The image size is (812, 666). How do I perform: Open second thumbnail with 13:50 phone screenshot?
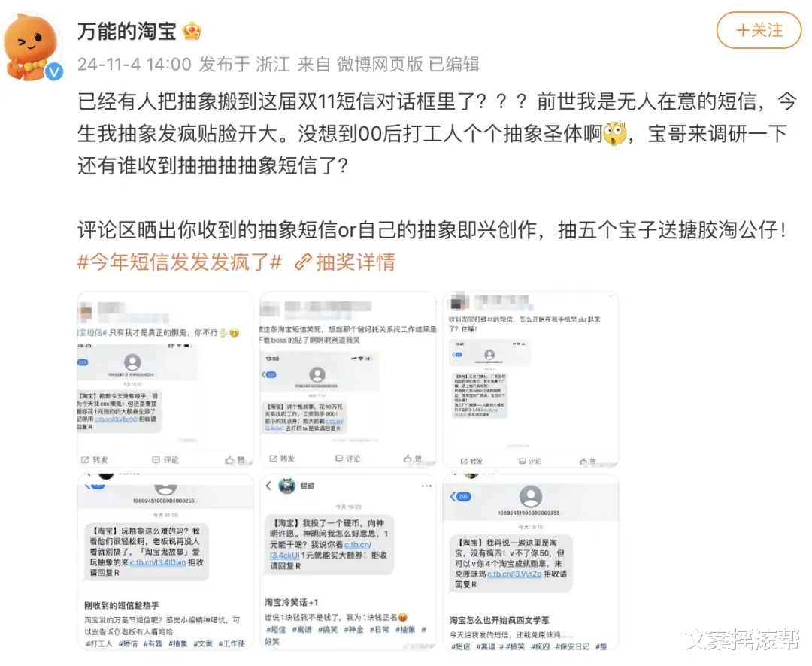click(x=348, y=379)
